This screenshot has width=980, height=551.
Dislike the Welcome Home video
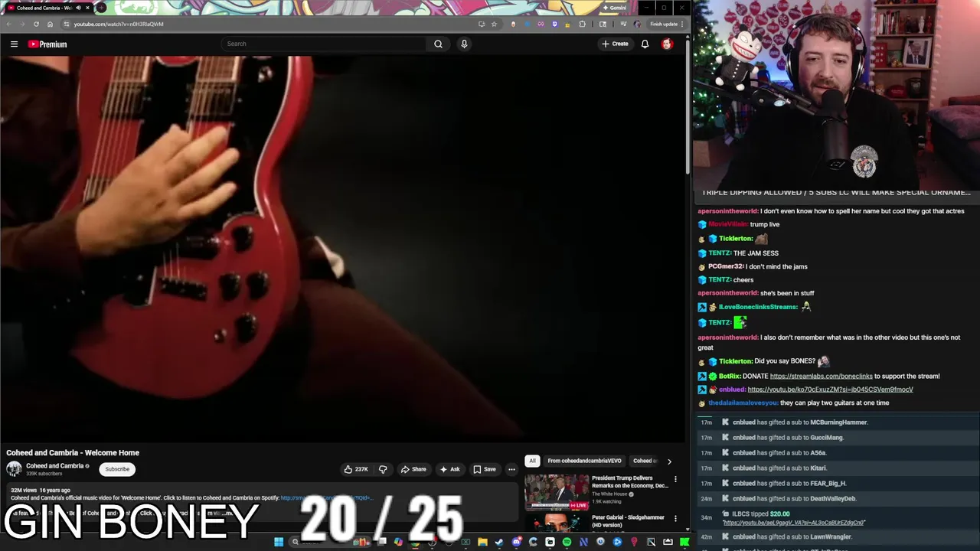pos(383,469)
